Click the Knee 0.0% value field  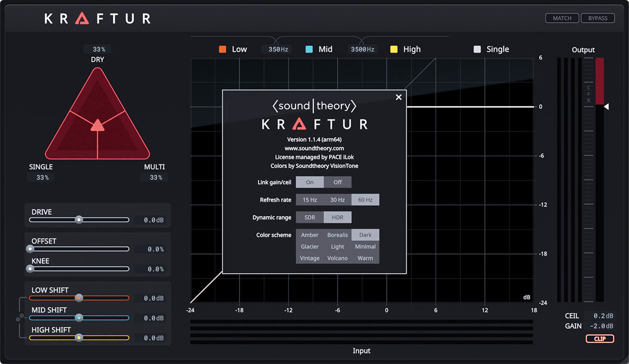click(150, 269)
